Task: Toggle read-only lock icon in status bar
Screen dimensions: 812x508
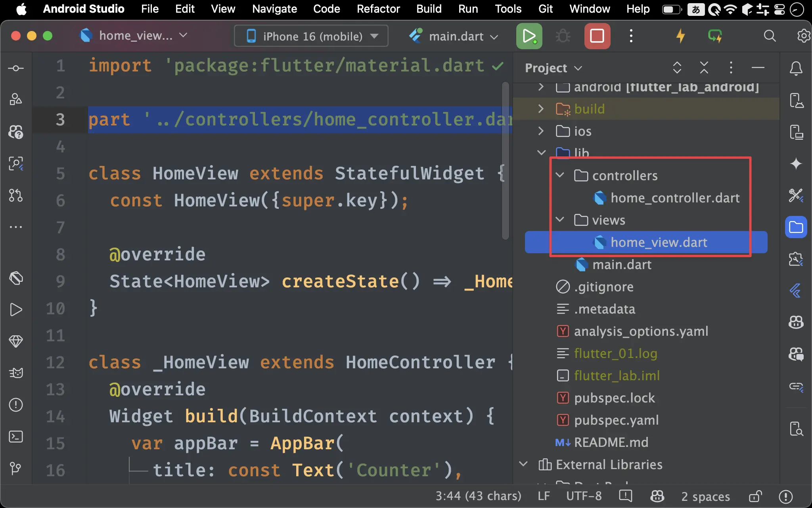Action: point(755,496)
